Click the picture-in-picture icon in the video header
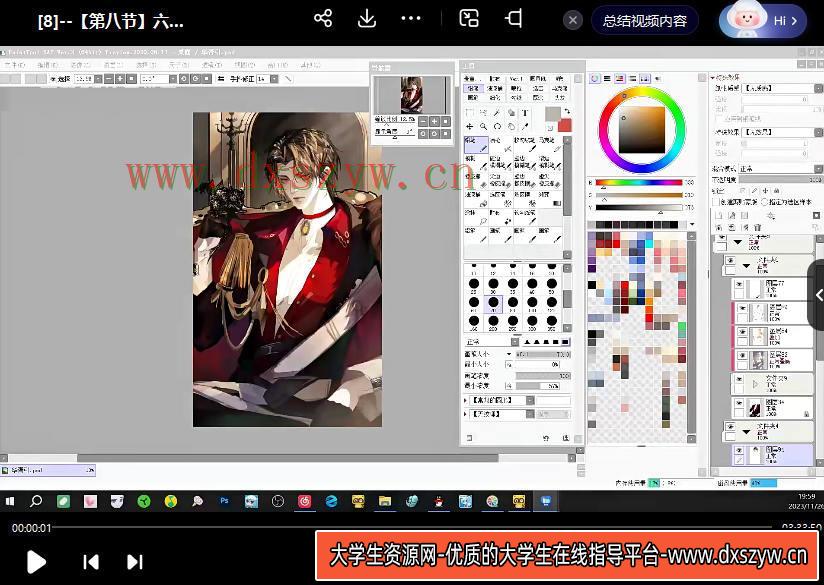Image resolution: width=824 pixels, height=585 pixels. (468, 18)
